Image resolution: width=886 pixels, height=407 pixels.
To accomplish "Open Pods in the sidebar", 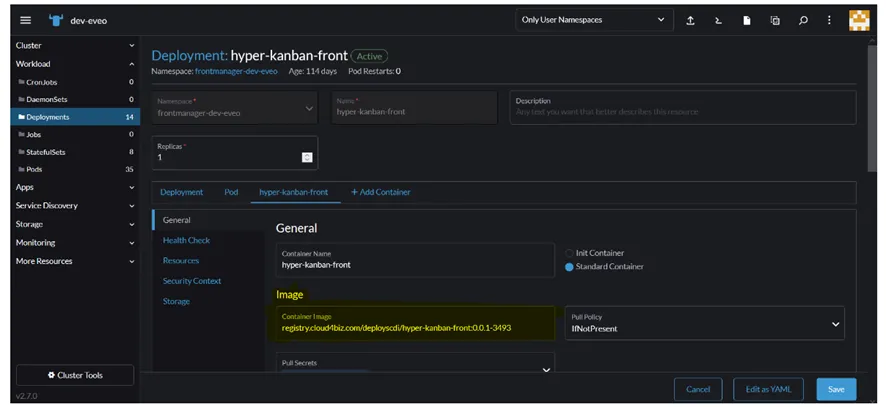I will click(75, 170).
